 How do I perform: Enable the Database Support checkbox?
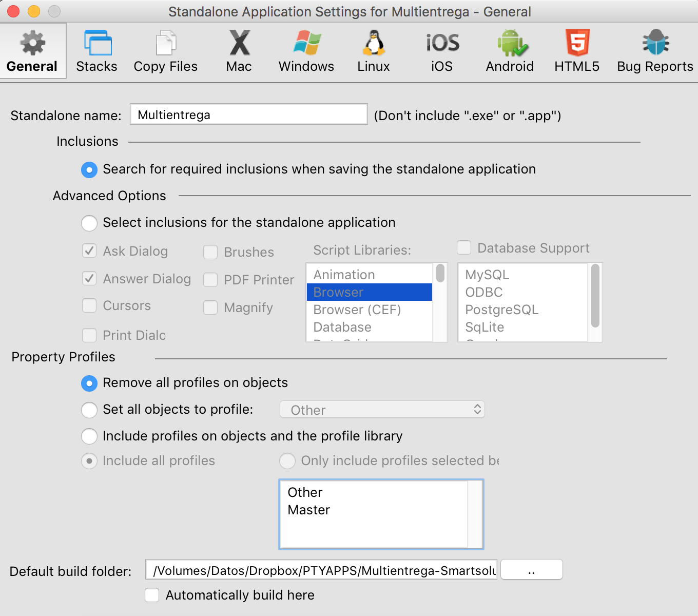pos(464,247)
